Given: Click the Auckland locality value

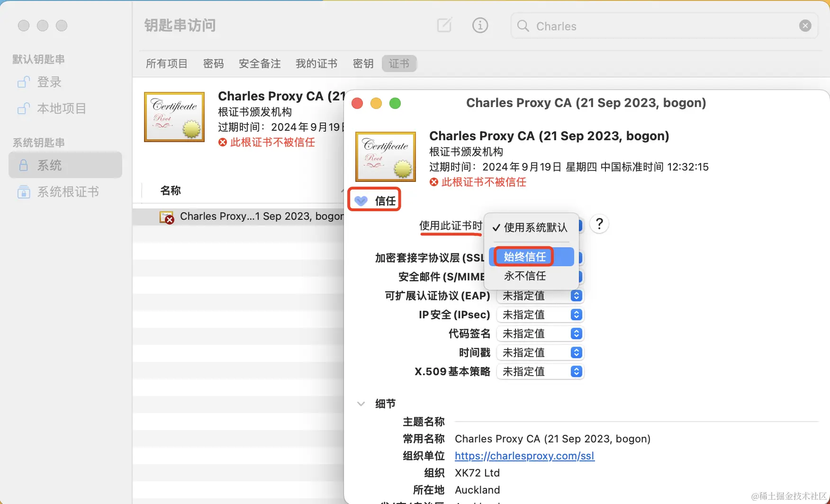Looking at the screenshot, I should click(478, 490).
